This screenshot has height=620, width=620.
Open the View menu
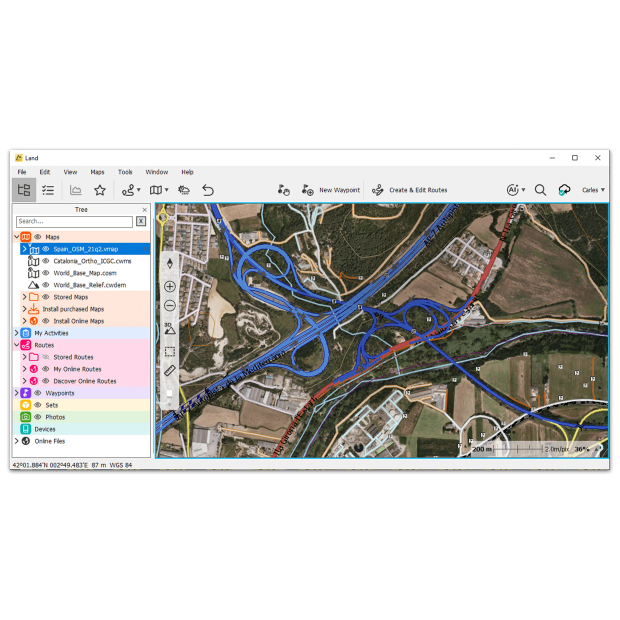[x=70, y=172]
